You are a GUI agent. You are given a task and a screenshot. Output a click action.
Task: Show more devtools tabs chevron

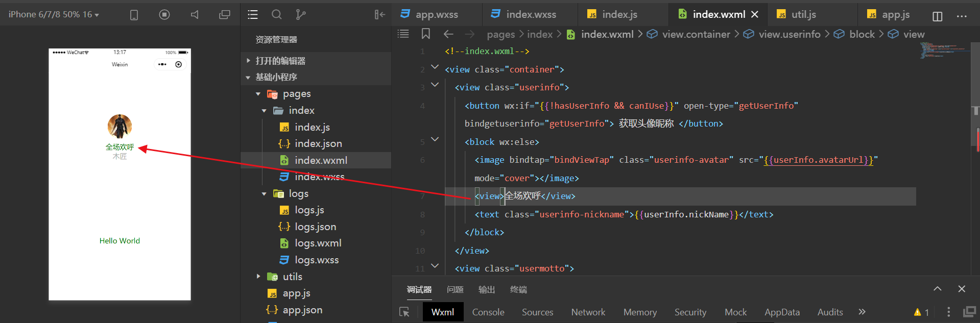862,312
